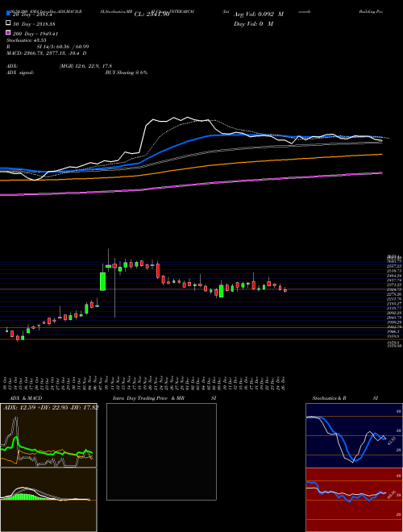Open the red RSI chart panel
Viewport: 403px width, 532px height.
point(354,500)
